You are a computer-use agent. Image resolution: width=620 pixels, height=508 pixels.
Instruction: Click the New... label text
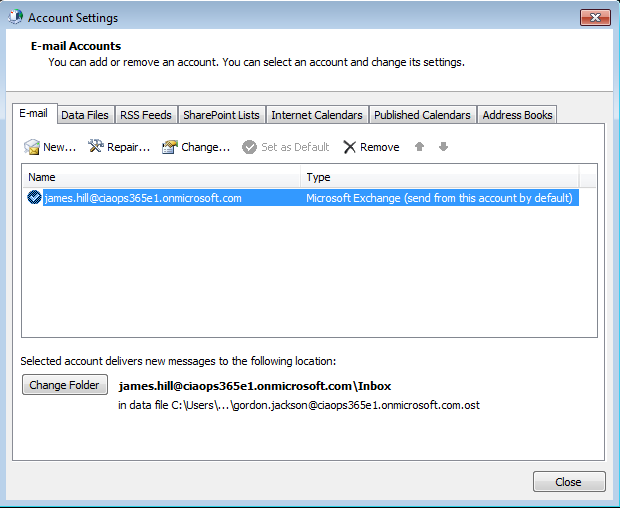59,147
